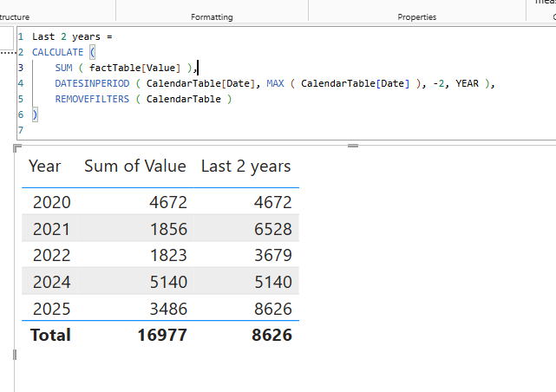Image resolution: width=556 pixels, height=392 pixels.
Task: Select the 2020 year row cell
Action: click(x=52, y=202)
